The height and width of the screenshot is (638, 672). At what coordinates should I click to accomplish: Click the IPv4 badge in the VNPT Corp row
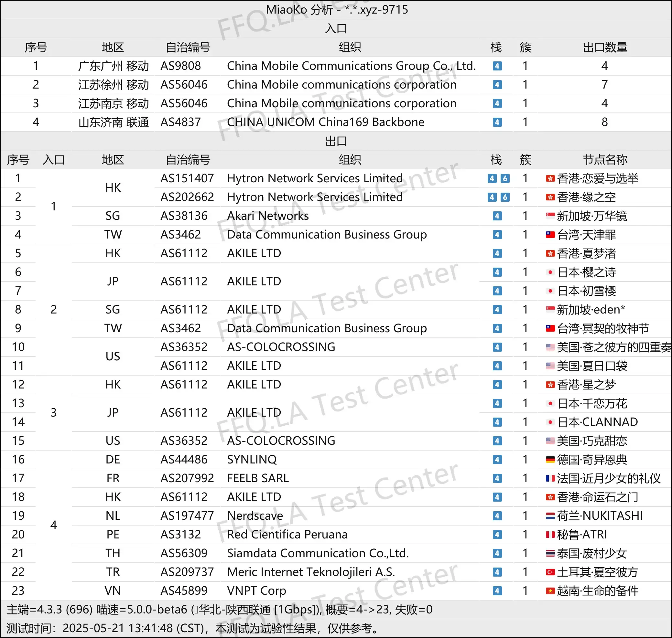[x=497, y=591]
